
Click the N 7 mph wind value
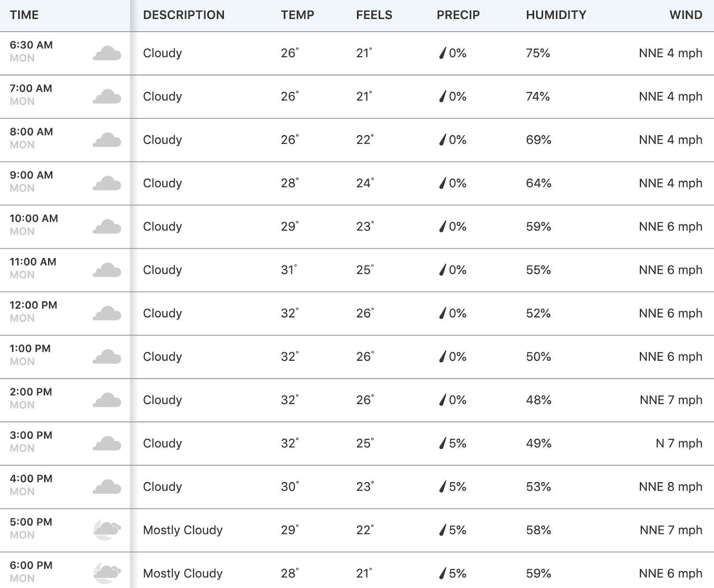pyautogui.click(x=679, y=443)
